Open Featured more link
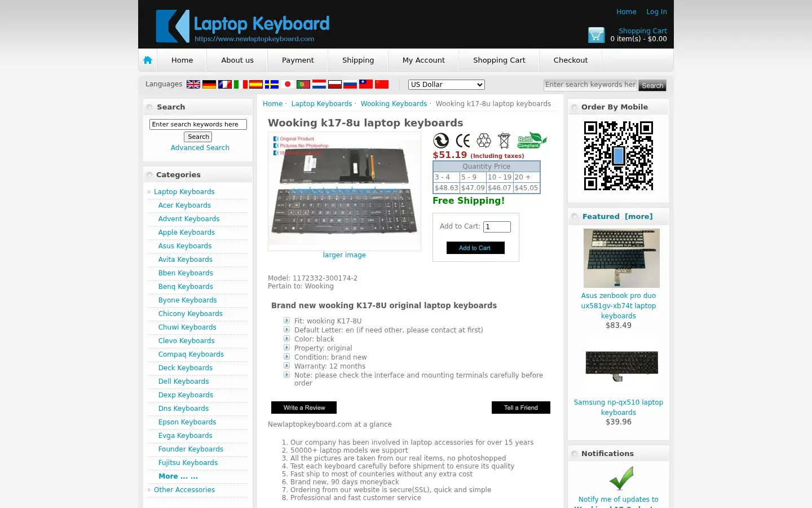Image resolution: width=812 pixels, height=508 pixels. 638,217
